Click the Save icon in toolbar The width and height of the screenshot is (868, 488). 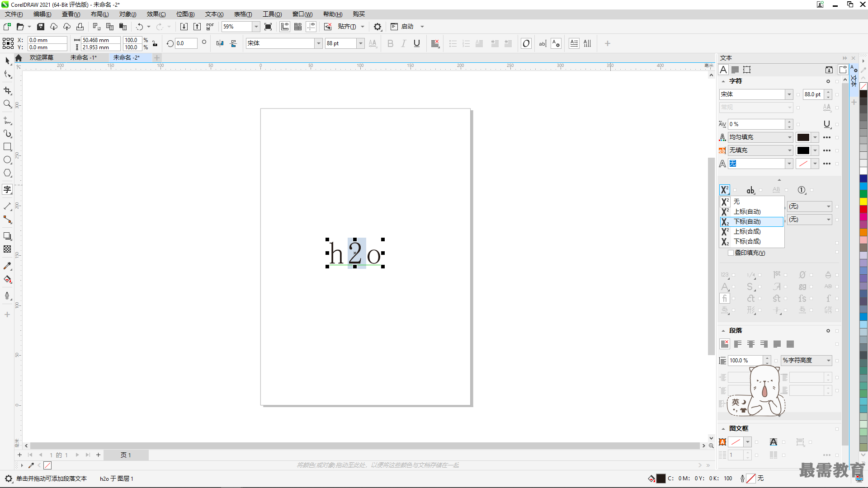[40, 27]
